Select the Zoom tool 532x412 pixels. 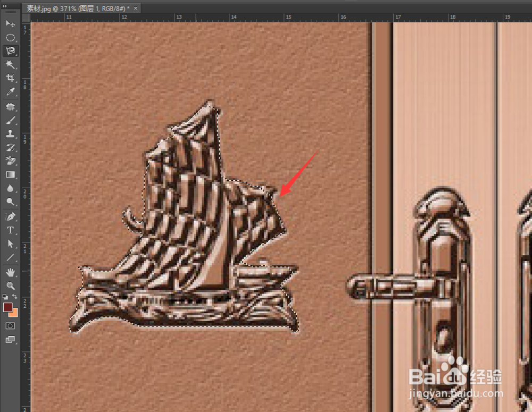[10, 285]
